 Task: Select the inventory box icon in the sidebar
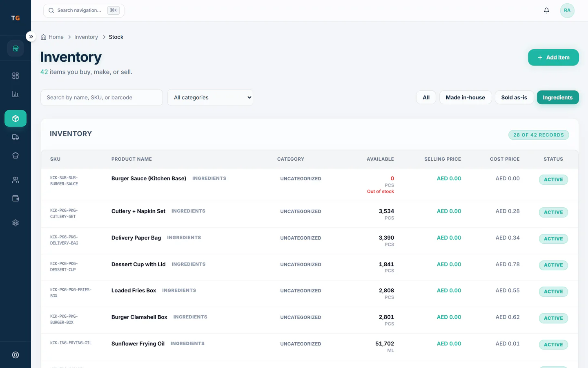[x=16, y=119]
